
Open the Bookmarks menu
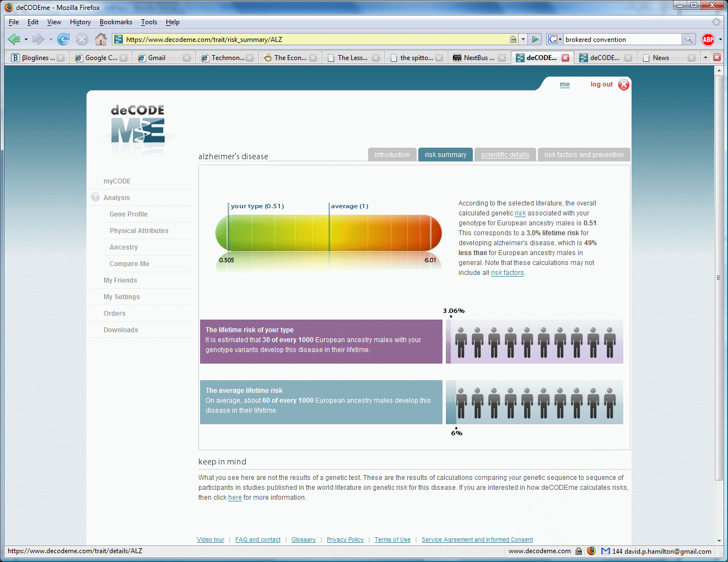tap(116, 22)
